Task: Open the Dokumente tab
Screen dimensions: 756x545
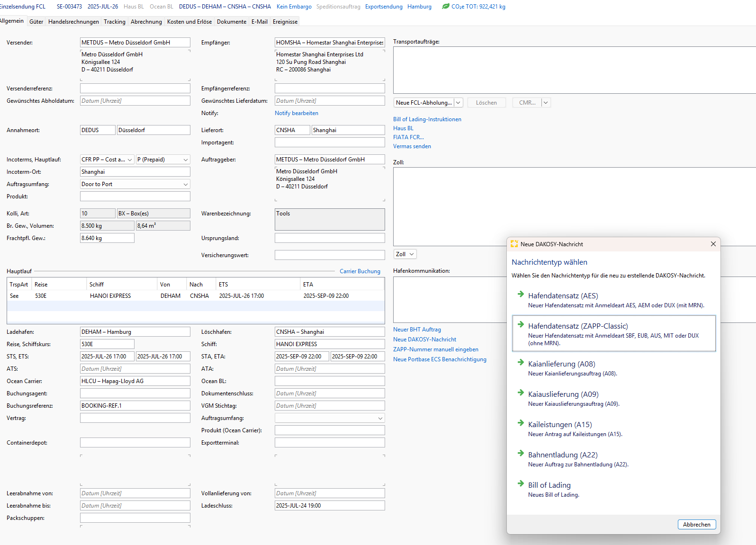Action: pyautogui.click(x=232, y=22)
